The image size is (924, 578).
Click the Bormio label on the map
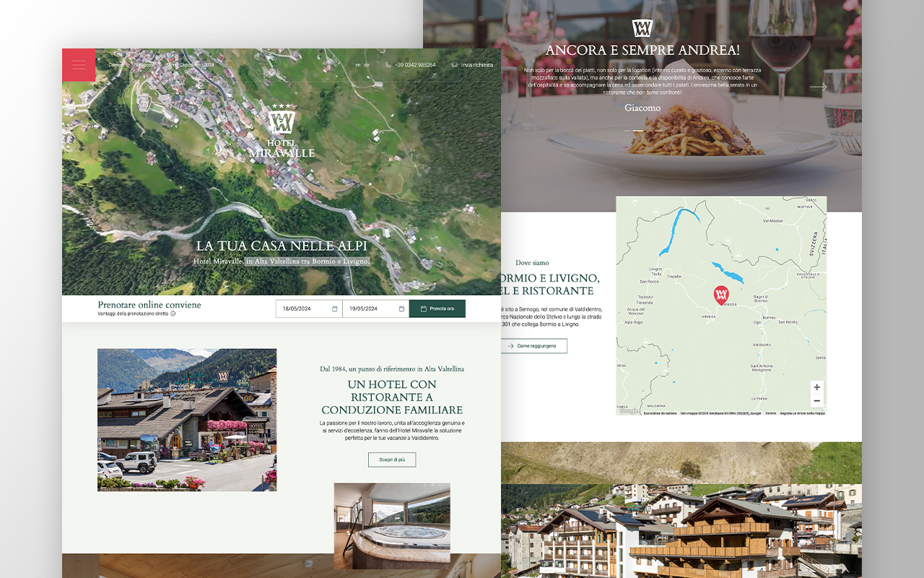coord(769,318)
